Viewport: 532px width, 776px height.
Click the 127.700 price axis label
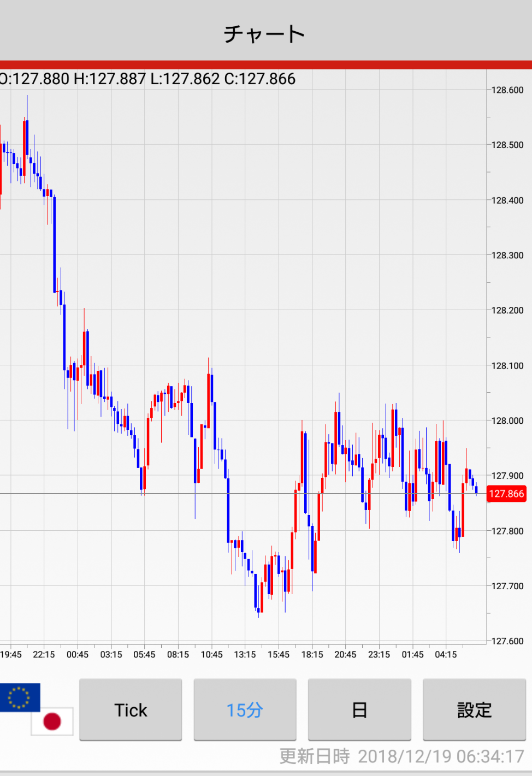tap(507, 586)
